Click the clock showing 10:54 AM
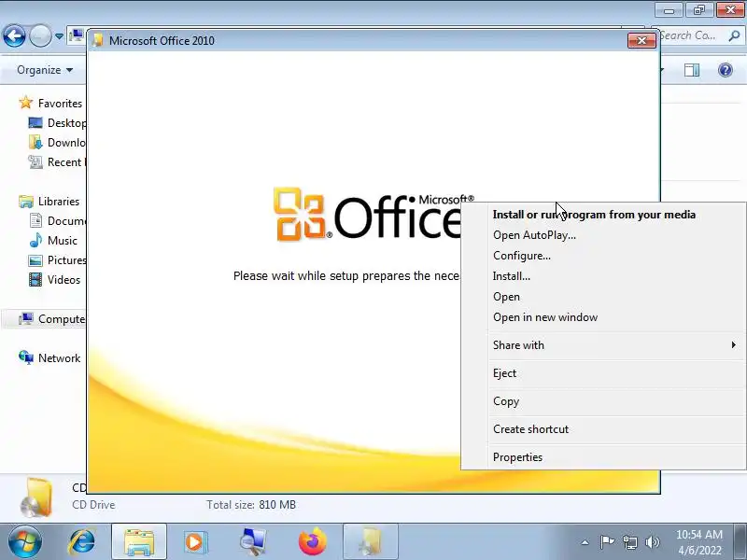The height and width of the screenshot is (560, 747). click(x=698, y=535)
